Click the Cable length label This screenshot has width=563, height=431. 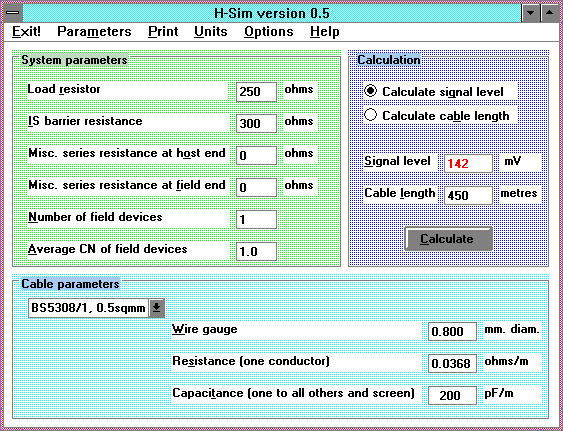pyautogui.click(x=400, y=193)
